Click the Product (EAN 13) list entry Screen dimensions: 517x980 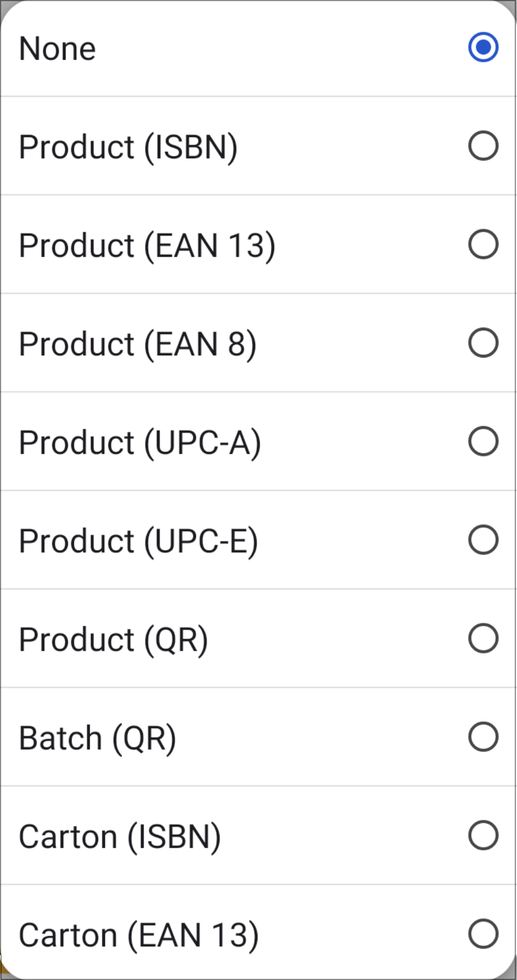tap(147, 246)
